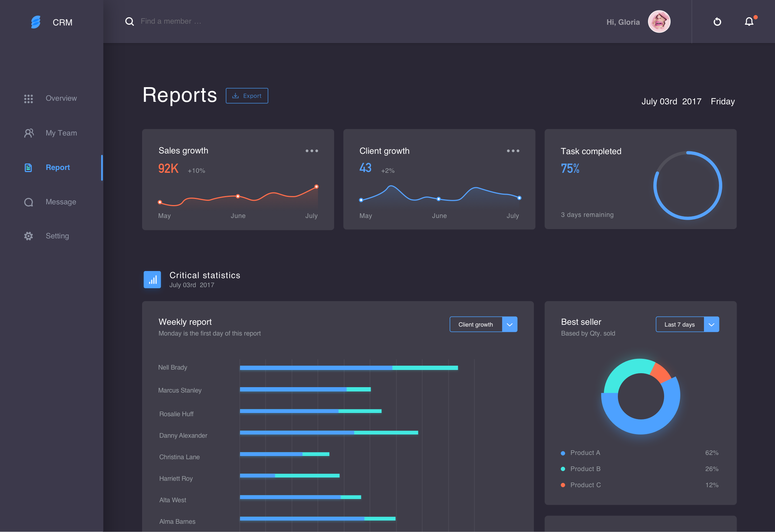Click the Setting gear sidebar icon
The width and height of the screenshot is (775, 532).
click(28, 236)
